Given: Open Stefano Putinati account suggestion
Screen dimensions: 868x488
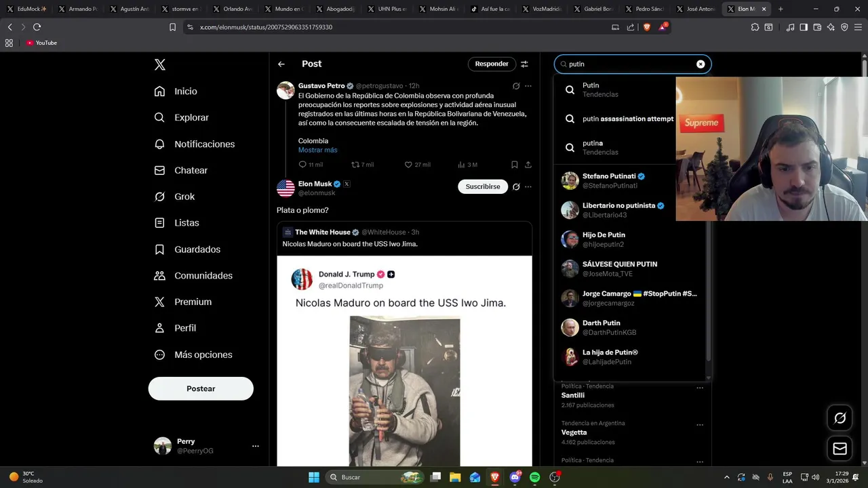Looking at the screenshot, I should click(x=615, y=181).
